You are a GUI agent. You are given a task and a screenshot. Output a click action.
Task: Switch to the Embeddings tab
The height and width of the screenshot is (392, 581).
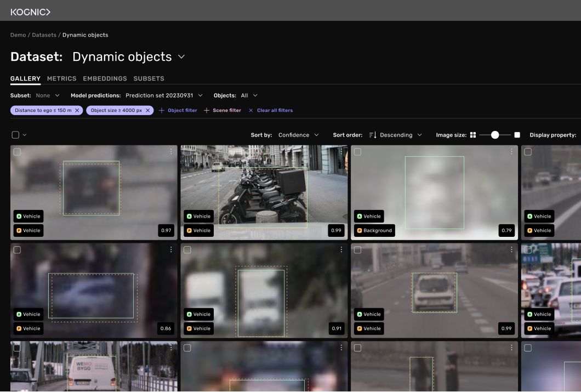pos(105,78)
